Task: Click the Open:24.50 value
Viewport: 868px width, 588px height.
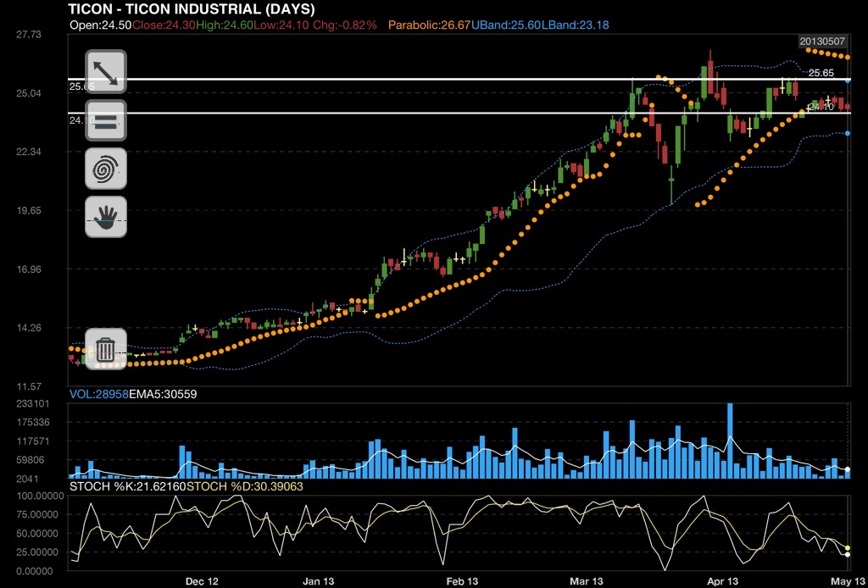Action: [101, 25]
